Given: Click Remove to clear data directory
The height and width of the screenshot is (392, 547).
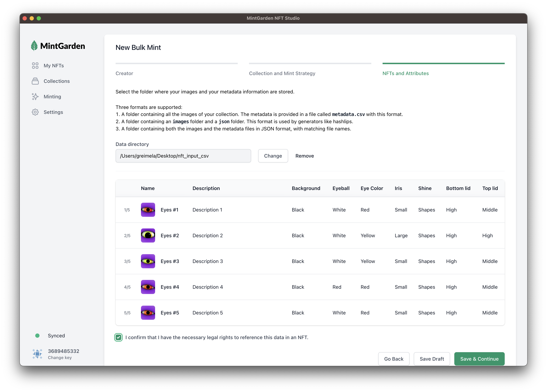Looking at the screenshot, I should 304,156.
